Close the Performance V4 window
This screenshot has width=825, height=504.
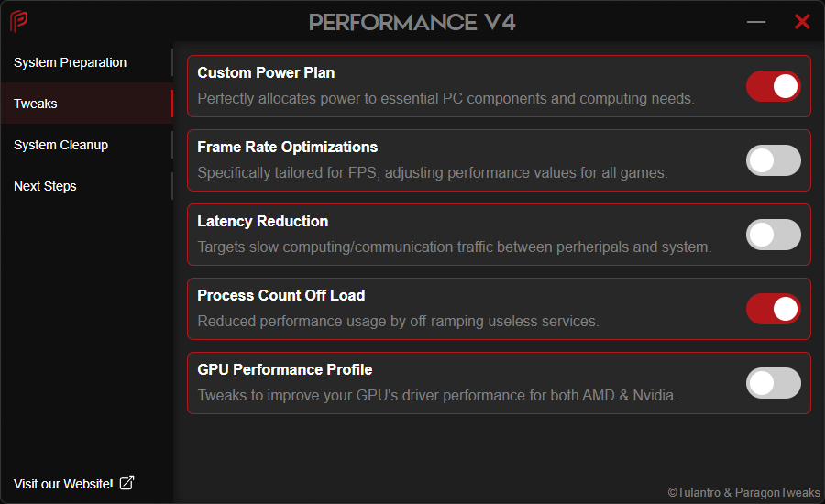[x=802, y=22]
